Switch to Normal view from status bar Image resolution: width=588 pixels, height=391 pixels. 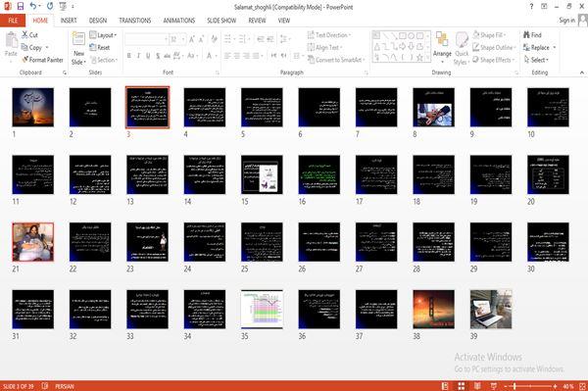(x=445, y=386)
